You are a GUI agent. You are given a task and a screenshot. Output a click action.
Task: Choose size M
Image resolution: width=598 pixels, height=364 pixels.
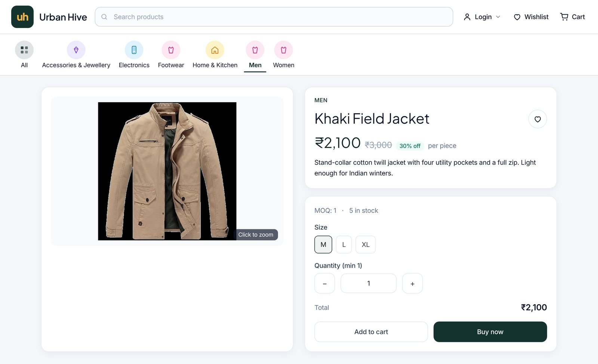click(x=323, y=245)
